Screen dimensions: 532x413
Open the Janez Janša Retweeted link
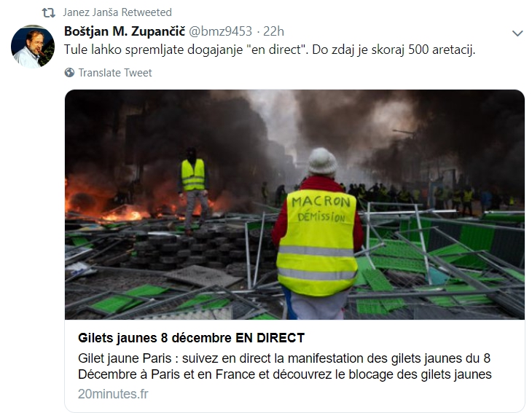click(x=117, y=12)
